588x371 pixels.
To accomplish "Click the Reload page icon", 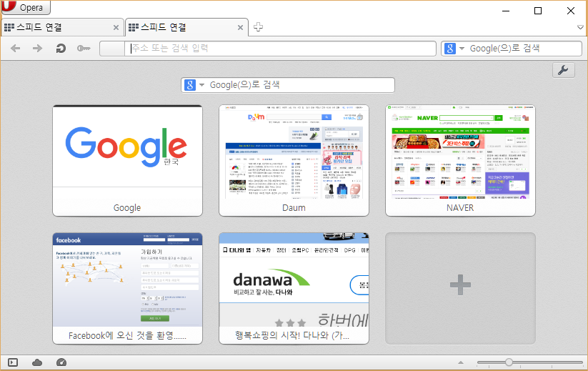I will (61, 49).
